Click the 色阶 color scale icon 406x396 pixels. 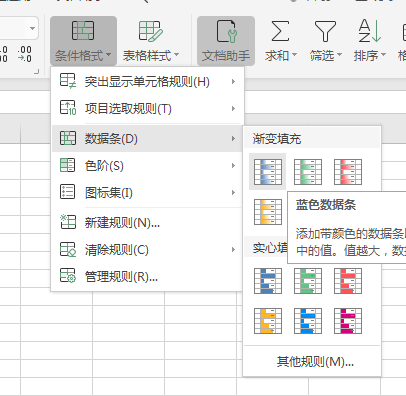click(68, 165)
